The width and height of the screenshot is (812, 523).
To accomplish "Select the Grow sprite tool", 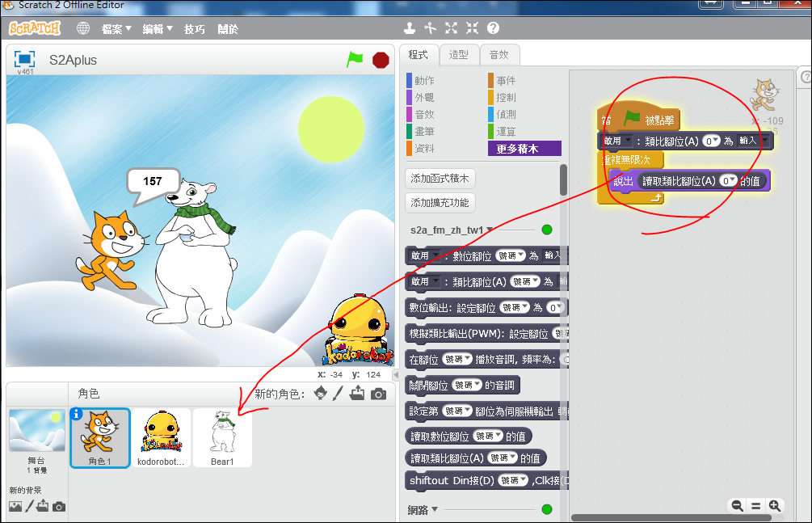I will (x=451, y=28).
